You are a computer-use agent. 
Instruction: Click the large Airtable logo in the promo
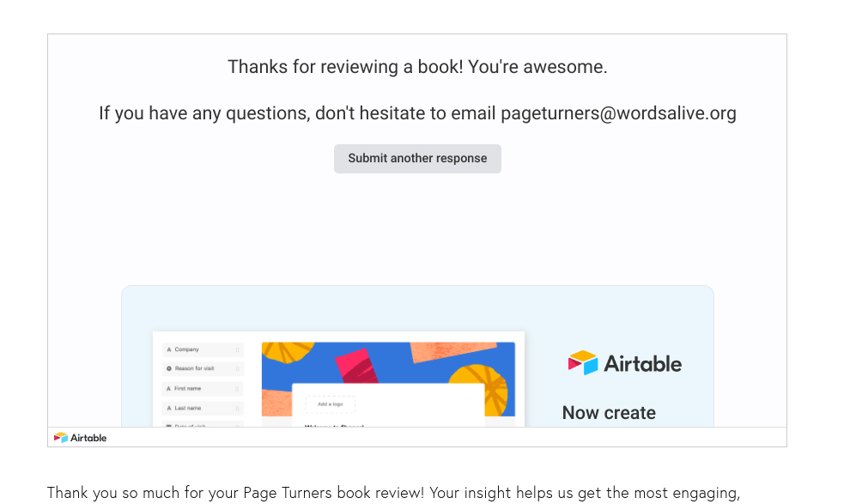point(625,363)
